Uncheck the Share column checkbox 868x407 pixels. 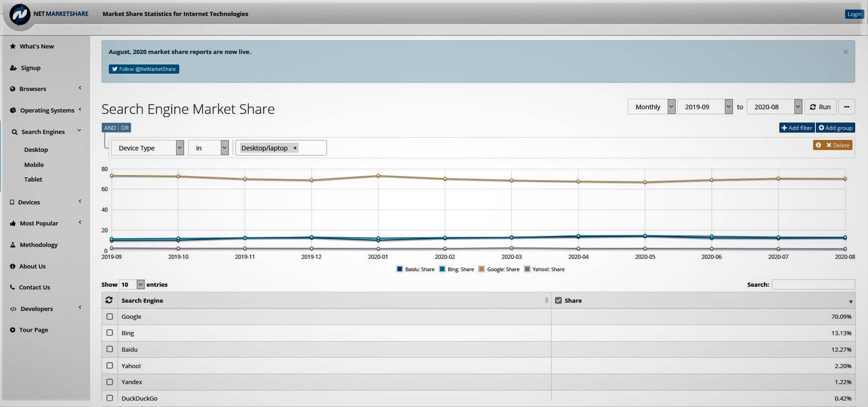(x=558, y=300)
